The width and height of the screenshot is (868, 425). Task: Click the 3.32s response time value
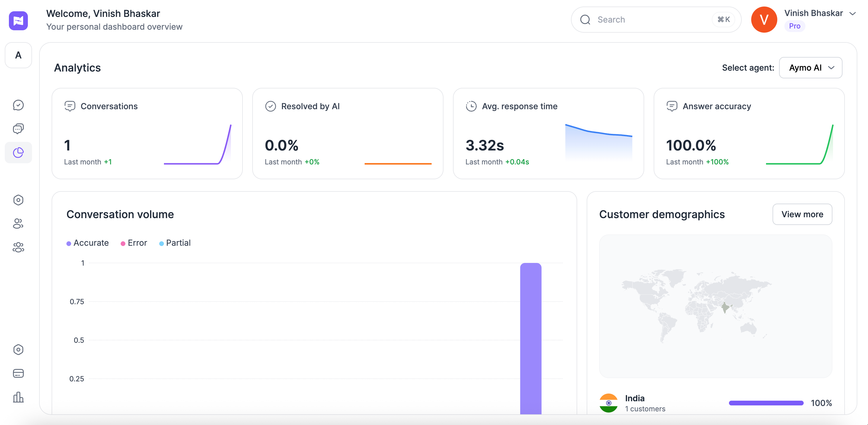[484, 145]
